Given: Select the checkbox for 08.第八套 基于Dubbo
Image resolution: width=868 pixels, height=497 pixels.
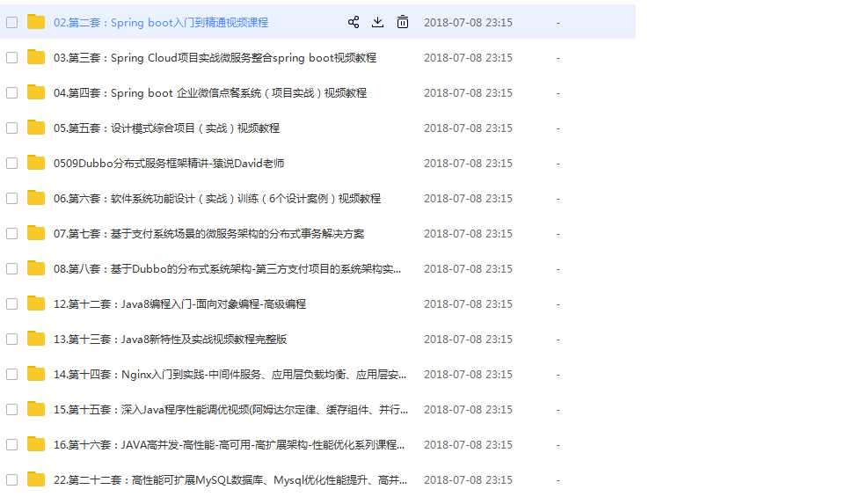Looking at the screenshot, I should click(x=11, y=269).
